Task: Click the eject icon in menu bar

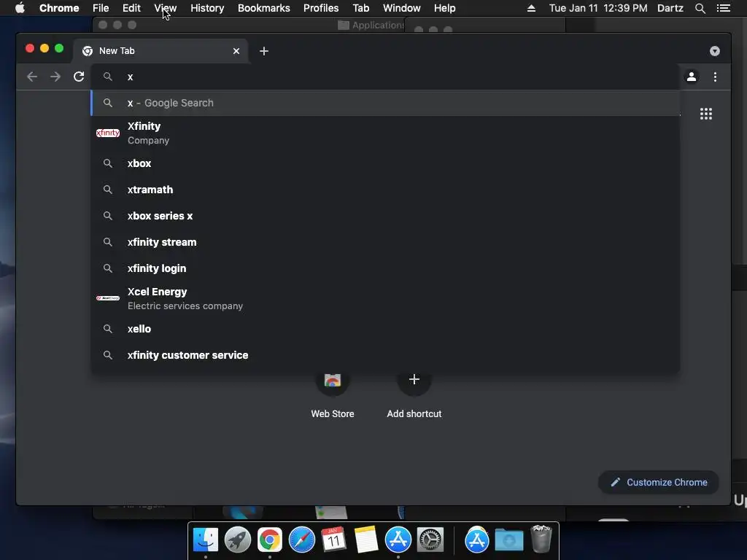Action: 531,8
